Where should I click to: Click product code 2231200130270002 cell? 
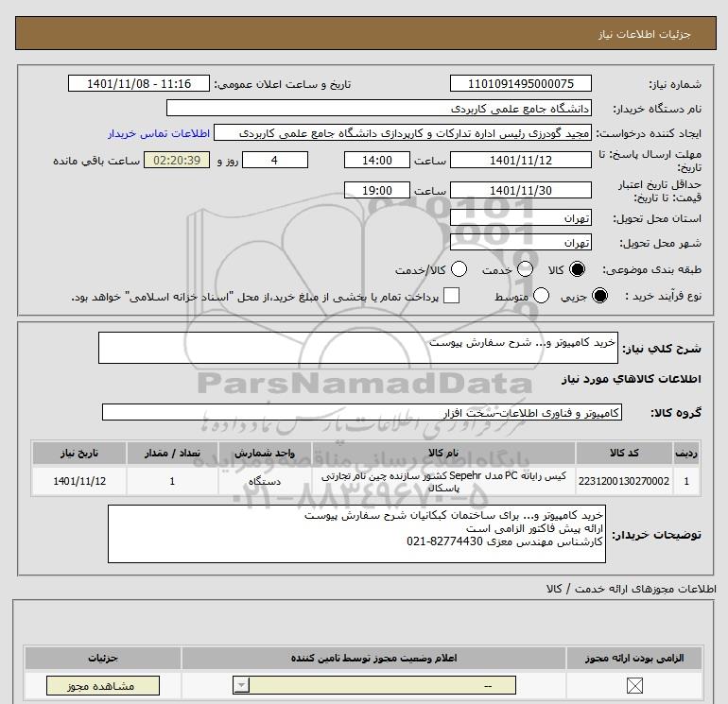pos(624,481)
